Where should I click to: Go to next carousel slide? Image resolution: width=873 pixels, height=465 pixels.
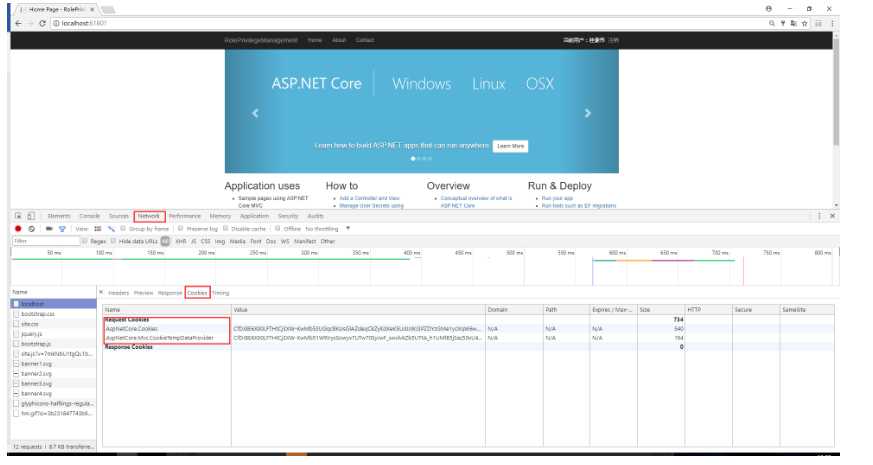587,113
